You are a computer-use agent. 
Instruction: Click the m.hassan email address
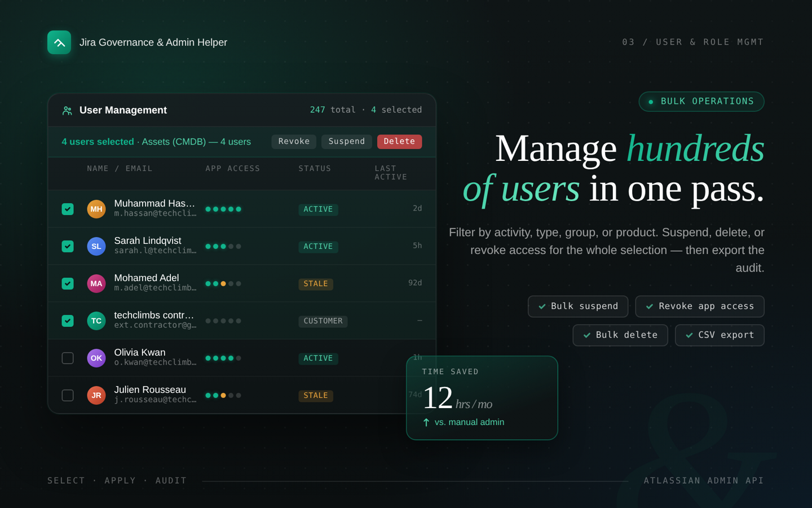(155, 213)
